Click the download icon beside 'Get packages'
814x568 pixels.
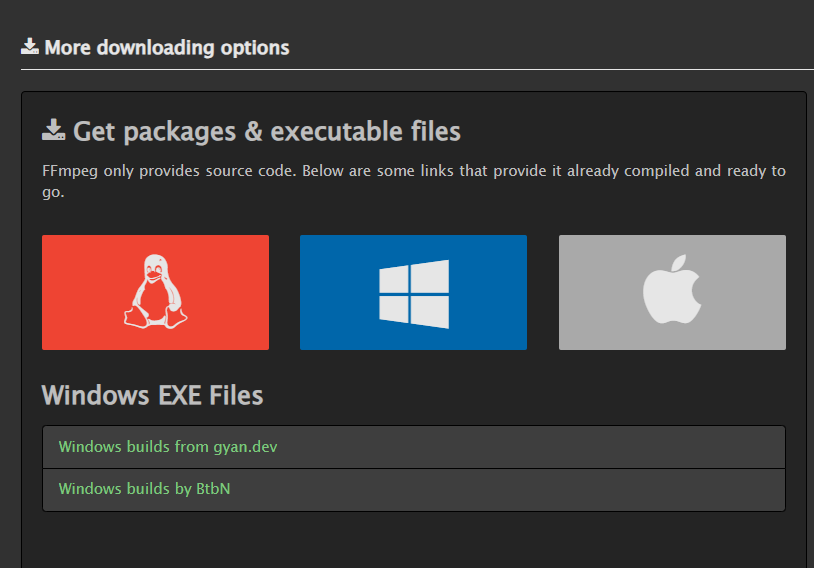click(53, 130)
